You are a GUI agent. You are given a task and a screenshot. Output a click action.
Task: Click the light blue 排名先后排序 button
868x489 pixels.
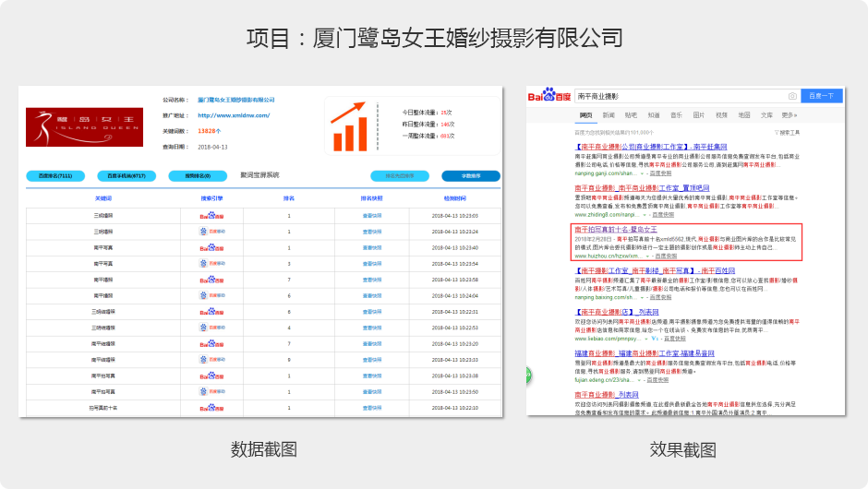click(x=400, y=176)
